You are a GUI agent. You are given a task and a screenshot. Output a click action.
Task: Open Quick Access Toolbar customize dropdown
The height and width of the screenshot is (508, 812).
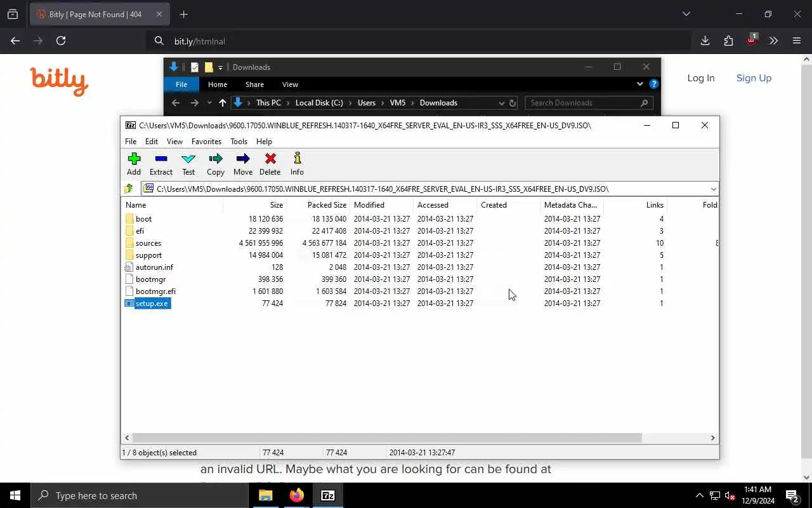coord(220,67)
